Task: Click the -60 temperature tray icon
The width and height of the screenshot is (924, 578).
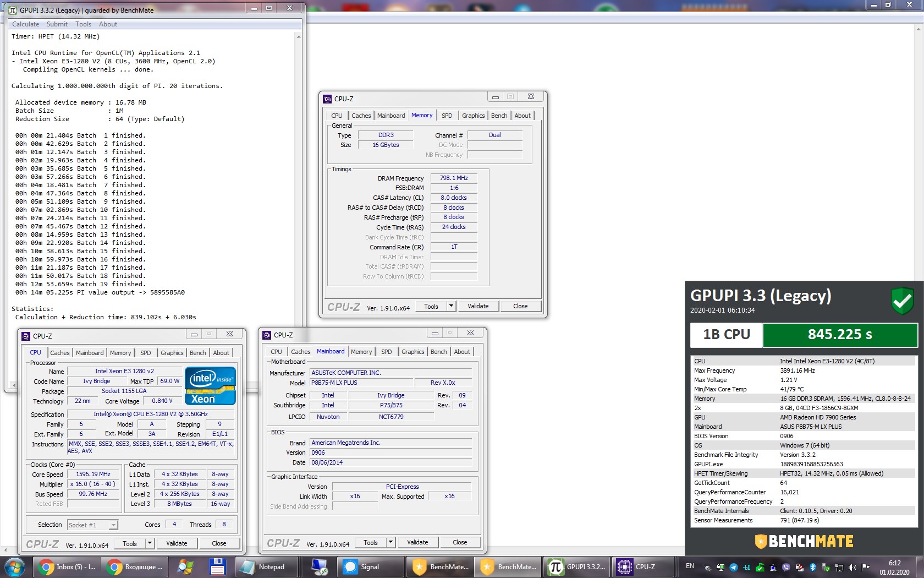Action: [x=746, y=567]
